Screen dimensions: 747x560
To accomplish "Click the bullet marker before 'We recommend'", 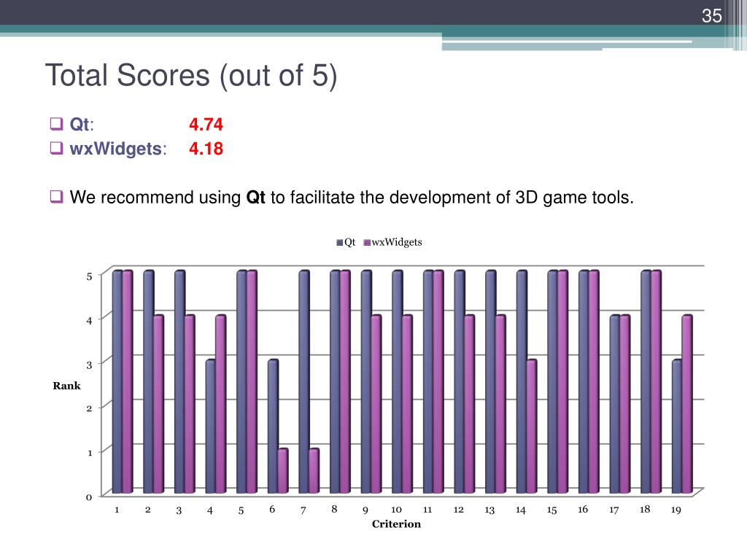I will pyautogui.click(x=56, y=196).
